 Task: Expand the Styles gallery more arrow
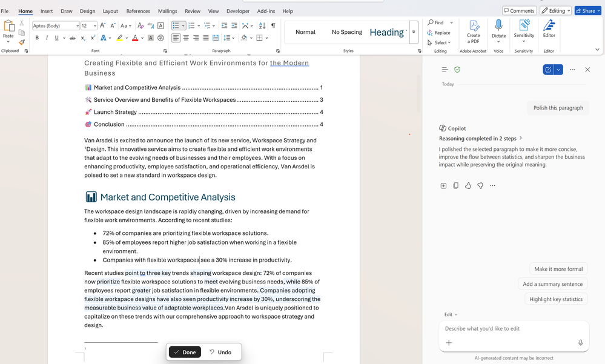(414, 31)
